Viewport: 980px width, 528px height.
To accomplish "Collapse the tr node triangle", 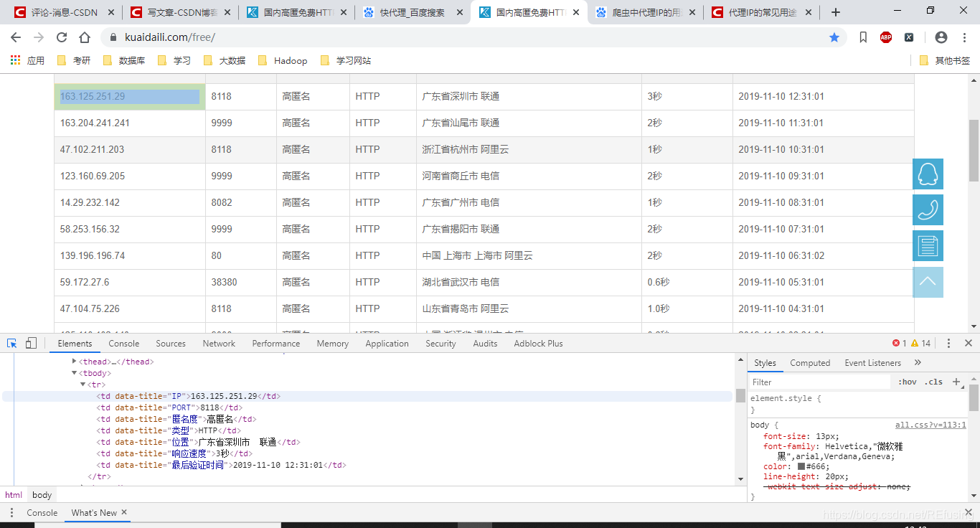I will click(x=83, y=385).
